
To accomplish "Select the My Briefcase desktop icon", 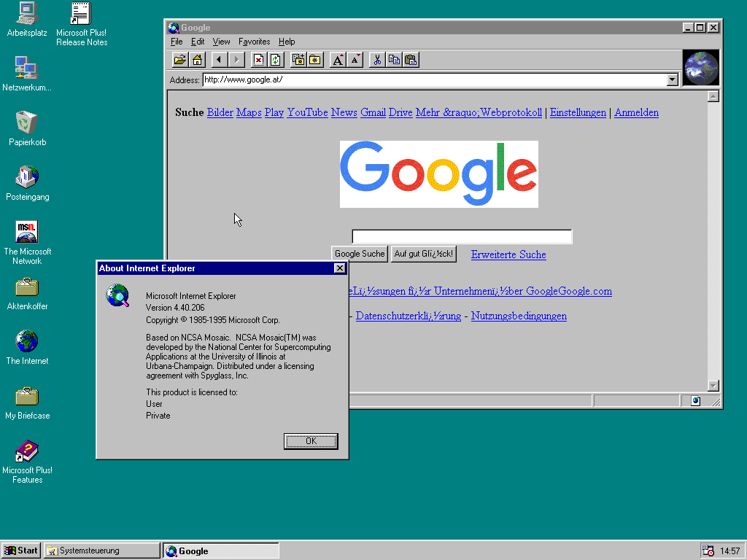I will click(27, 402).
